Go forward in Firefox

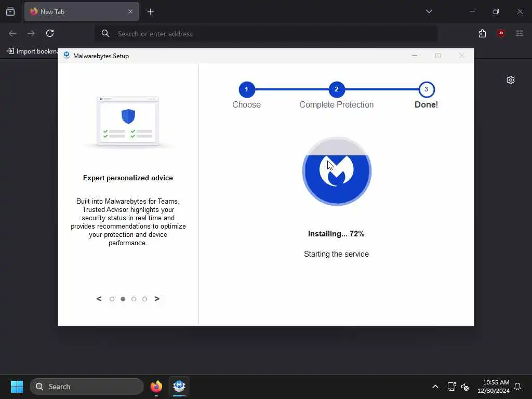31,33
